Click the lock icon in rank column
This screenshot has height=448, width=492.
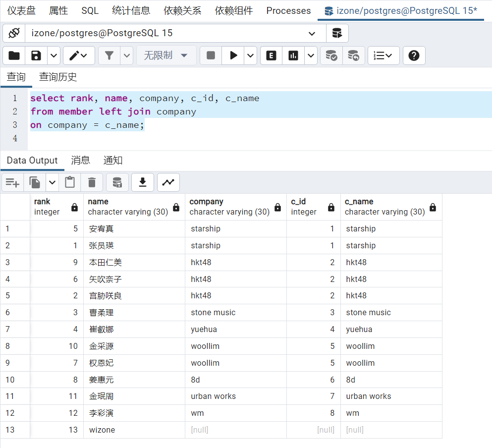(x=74, y=207)
